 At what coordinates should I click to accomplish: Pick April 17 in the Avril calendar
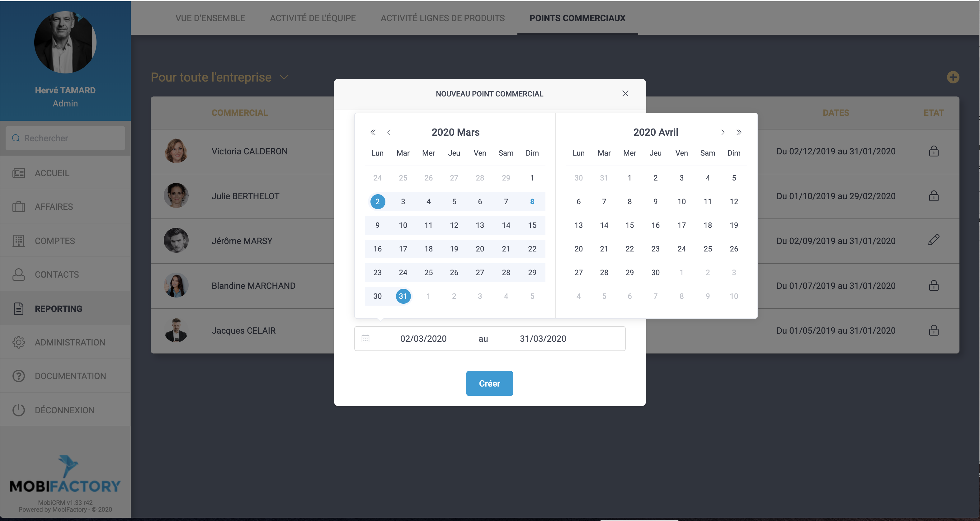[681, 225]
